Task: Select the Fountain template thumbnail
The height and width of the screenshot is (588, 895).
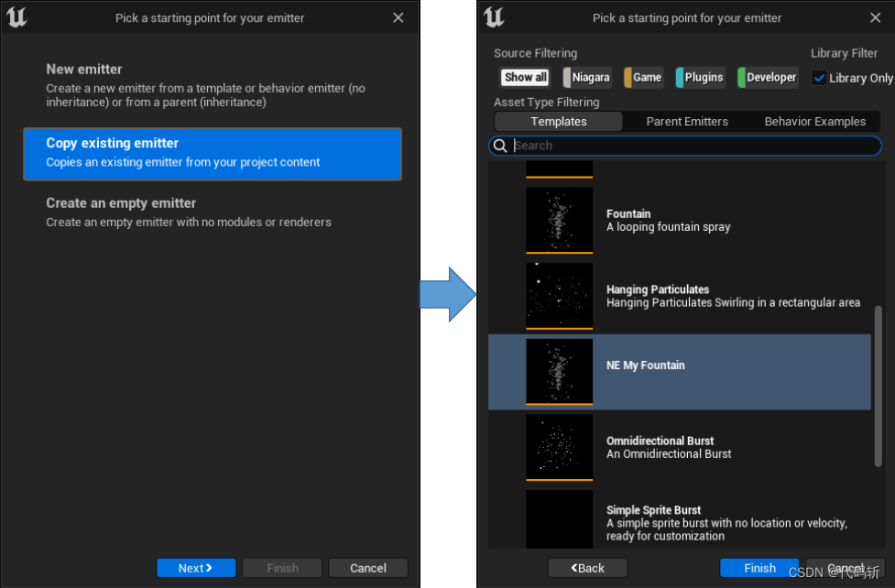Action: (560, 220)
